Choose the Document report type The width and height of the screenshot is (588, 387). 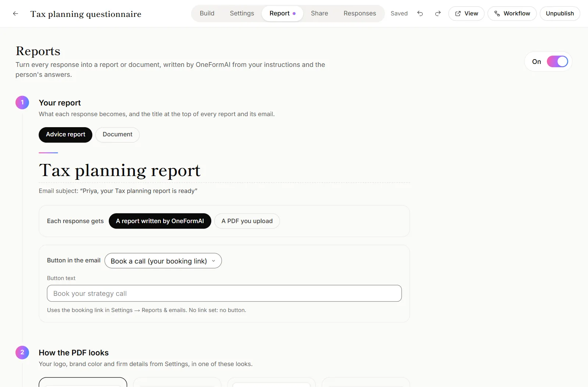pos(118,135)
